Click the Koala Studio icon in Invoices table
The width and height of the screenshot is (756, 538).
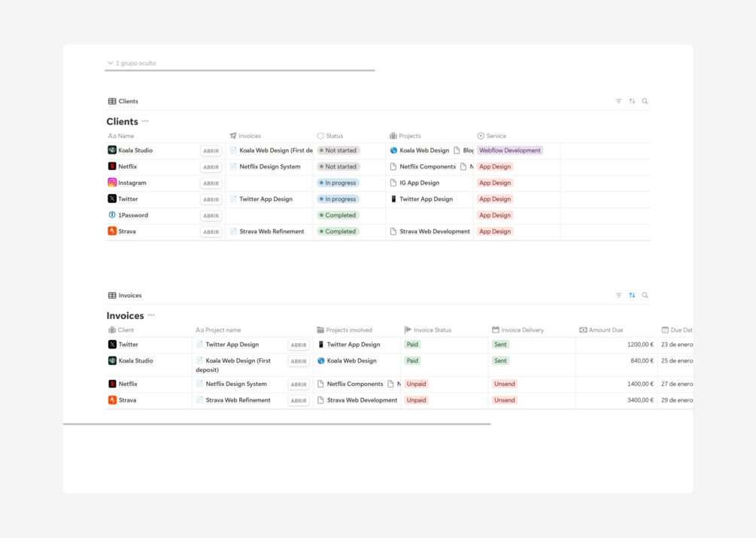coord(112,360)
